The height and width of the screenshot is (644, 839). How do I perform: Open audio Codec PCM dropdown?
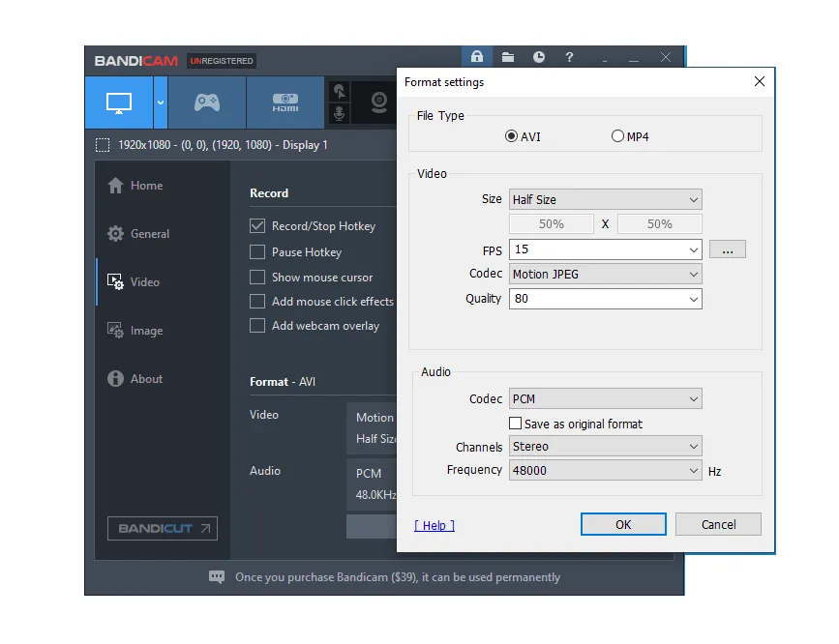pyautogui.click(x=605, y=399)
